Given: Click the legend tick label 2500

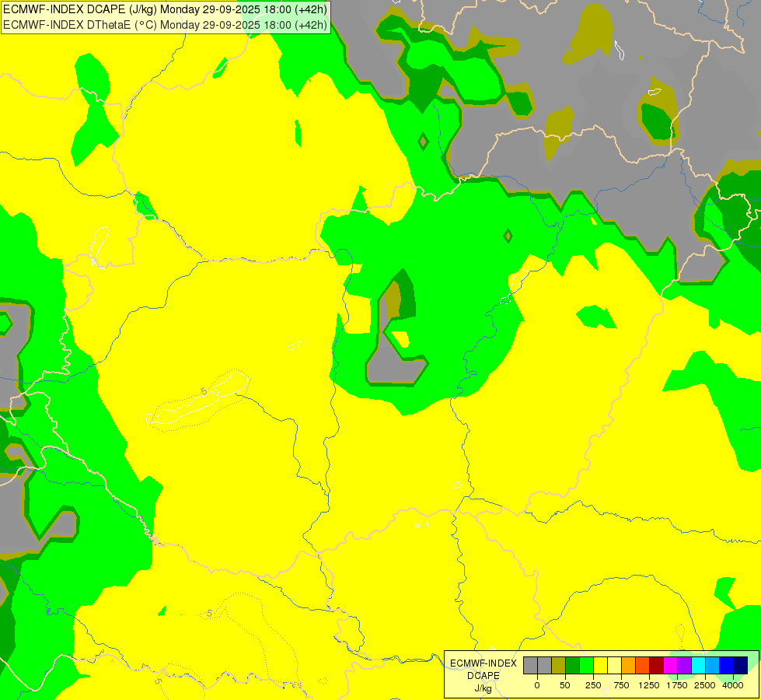Looking at the screenshot, I should point(705,685).
